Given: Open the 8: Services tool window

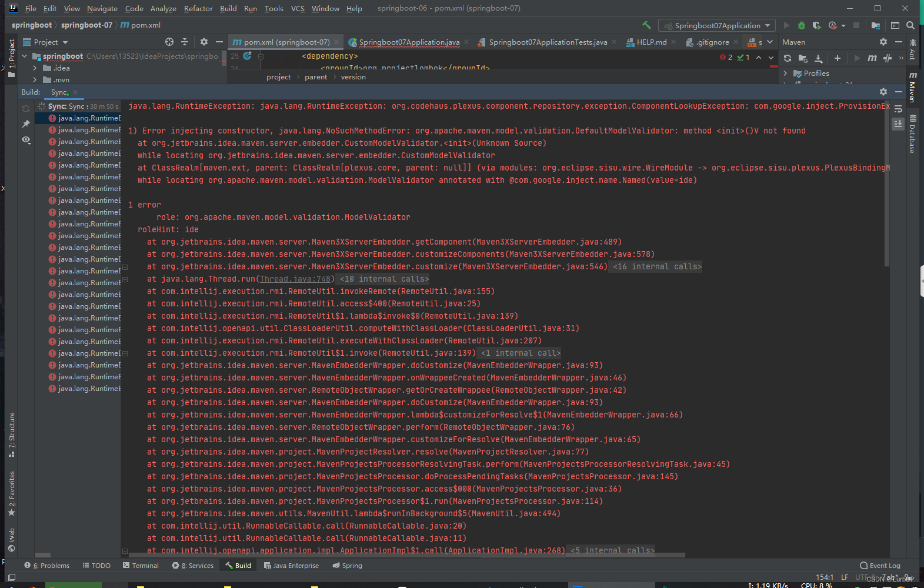Looking at the screenshot, I should (x=193, y=566).
